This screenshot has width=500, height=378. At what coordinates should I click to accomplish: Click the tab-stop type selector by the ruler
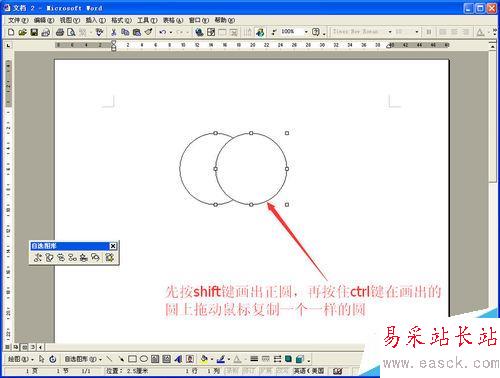8,45
